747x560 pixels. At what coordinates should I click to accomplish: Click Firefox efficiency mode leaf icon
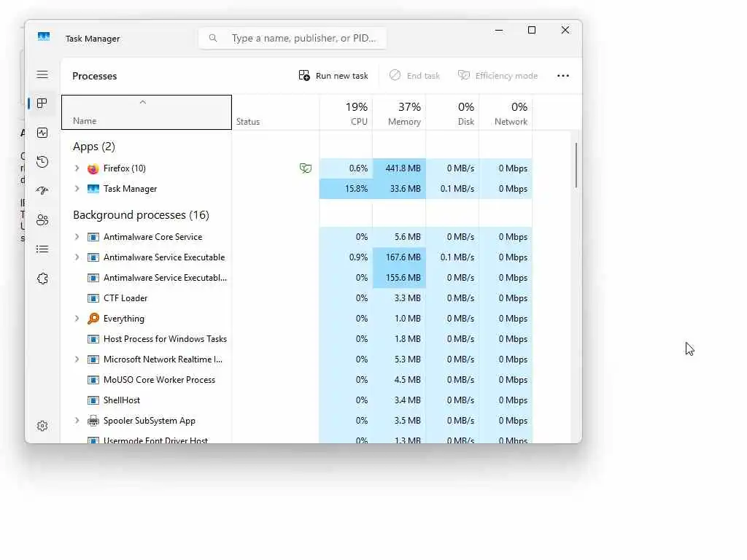point(306,168)
